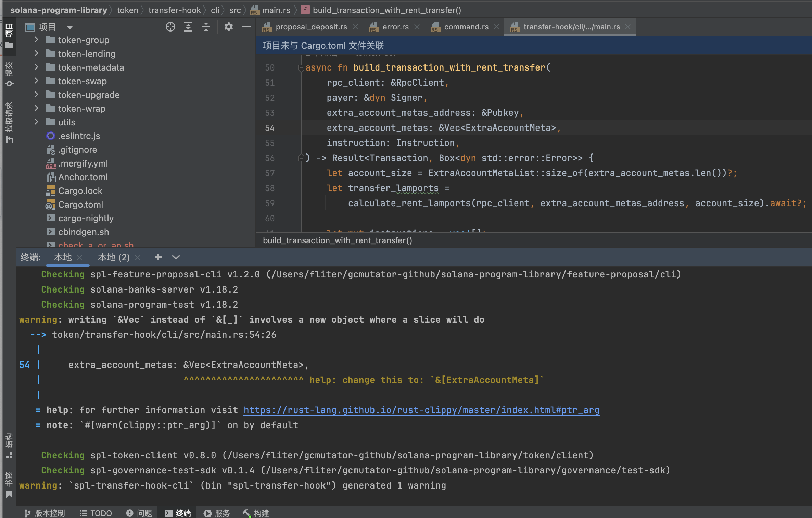Switch to 本地 (2) terminal tab

point(114,257)
